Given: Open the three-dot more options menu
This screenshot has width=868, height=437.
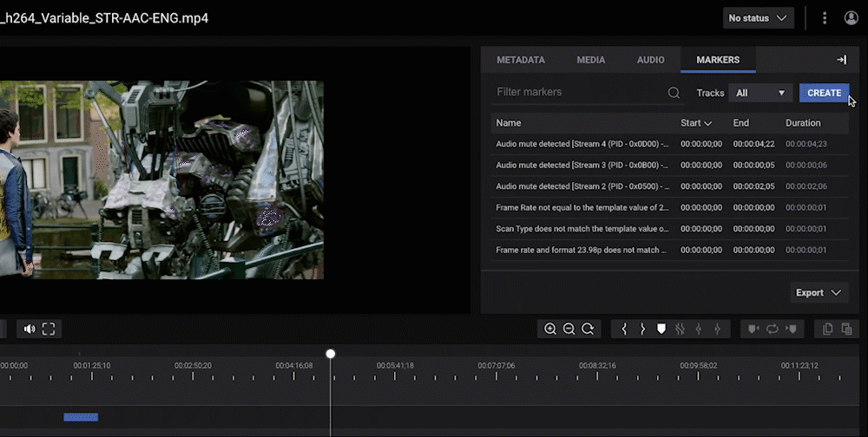Looking at the screenshot, I should pos(825,18).
